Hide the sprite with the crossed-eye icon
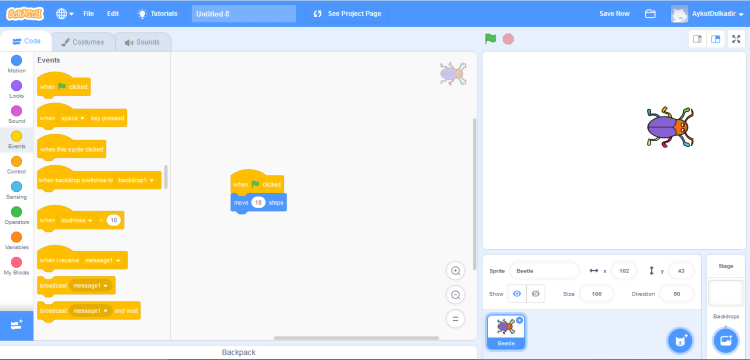750x360 pixels. tap(535, 294)
